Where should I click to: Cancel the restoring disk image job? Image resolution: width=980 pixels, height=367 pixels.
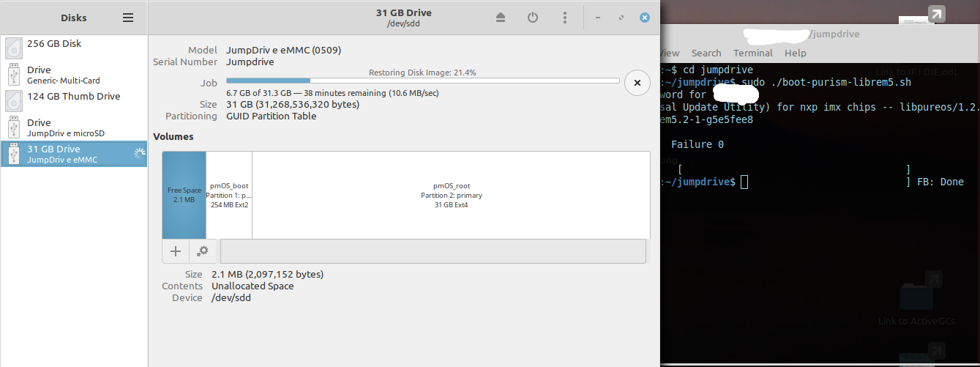(x=637, y=84)
